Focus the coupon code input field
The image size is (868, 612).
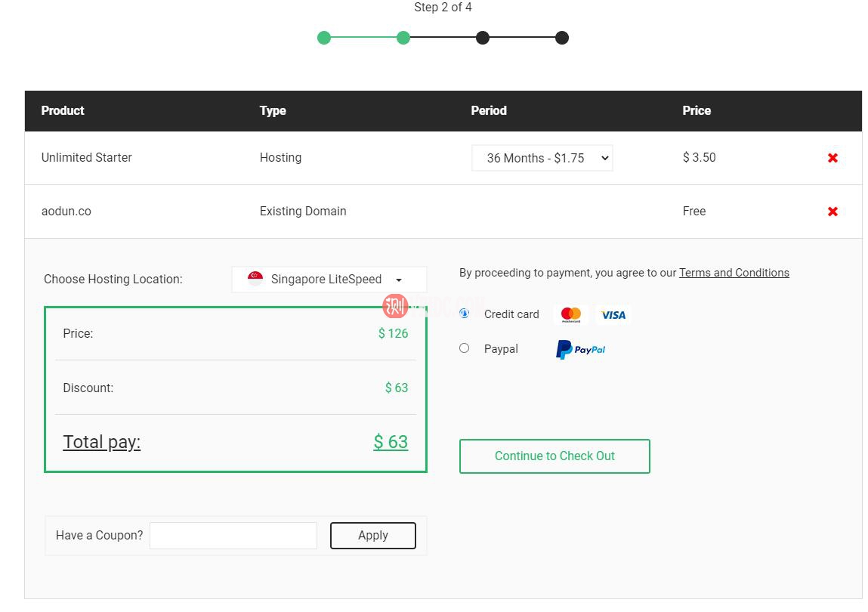pyautogui.click(x=233, y=535)
